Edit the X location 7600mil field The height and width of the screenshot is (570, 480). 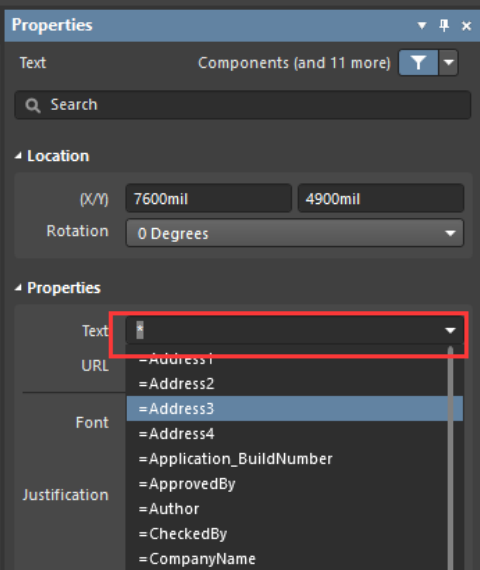(x=209, y=198)
